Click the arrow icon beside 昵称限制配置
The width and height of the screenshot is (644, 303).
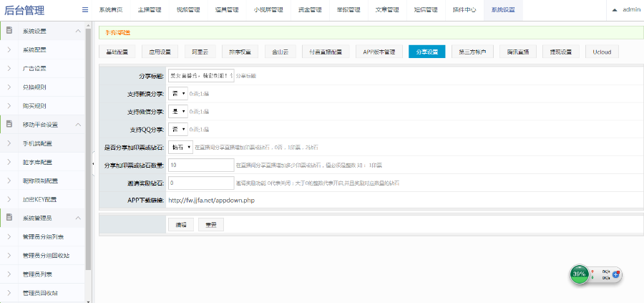[9, 181]
